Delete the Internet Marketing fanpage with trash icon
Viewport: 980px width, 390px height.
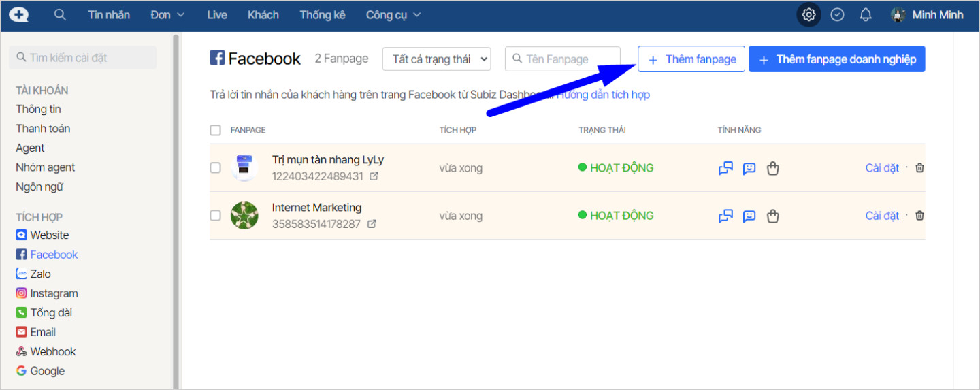pyautogui.click(x=919, y=216)
